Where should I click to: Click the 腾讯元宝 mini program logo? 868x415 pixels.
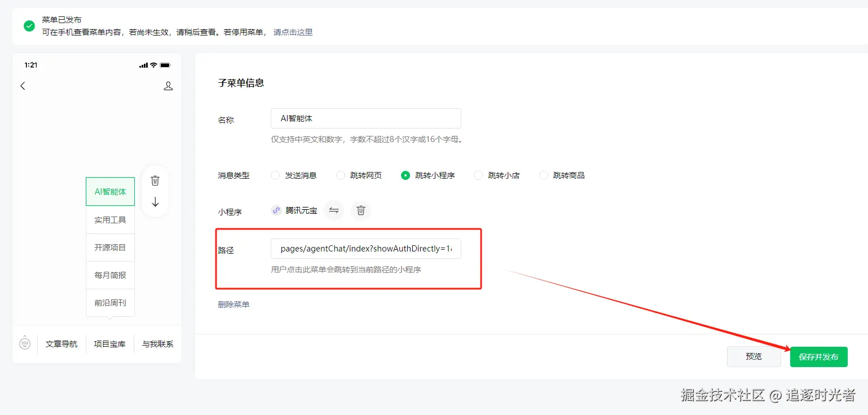[276, 210]
